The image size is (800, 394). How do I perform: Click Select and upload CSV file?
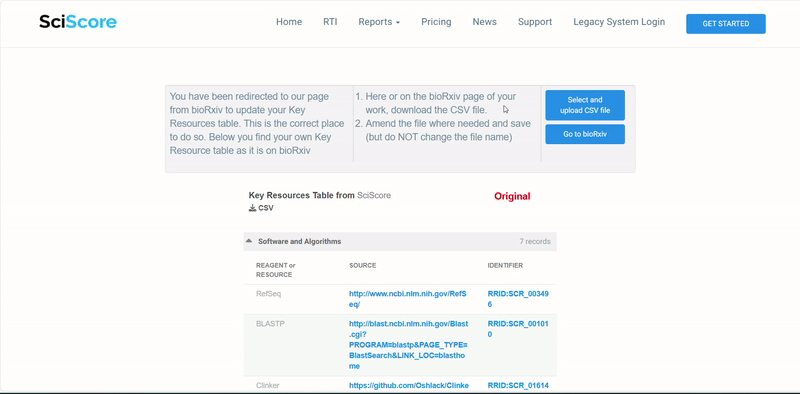click(x=585, y=105)
